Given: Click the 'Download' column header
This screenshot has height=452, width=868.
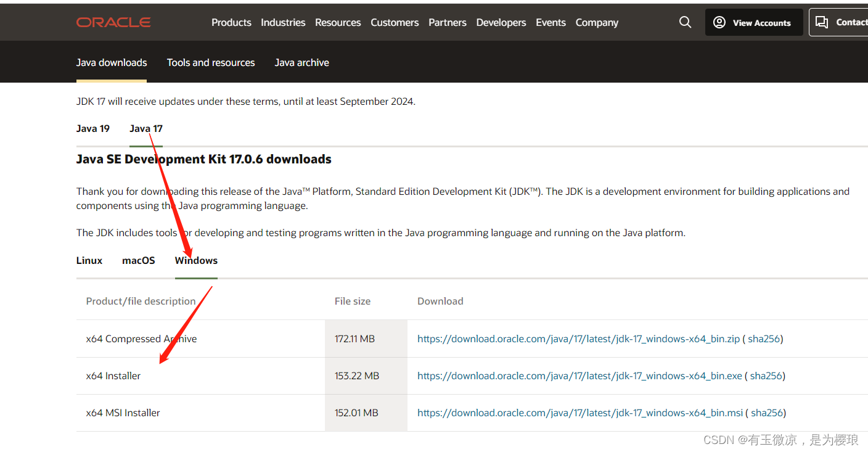Looking at the screenshot, I should coord(440,301).
